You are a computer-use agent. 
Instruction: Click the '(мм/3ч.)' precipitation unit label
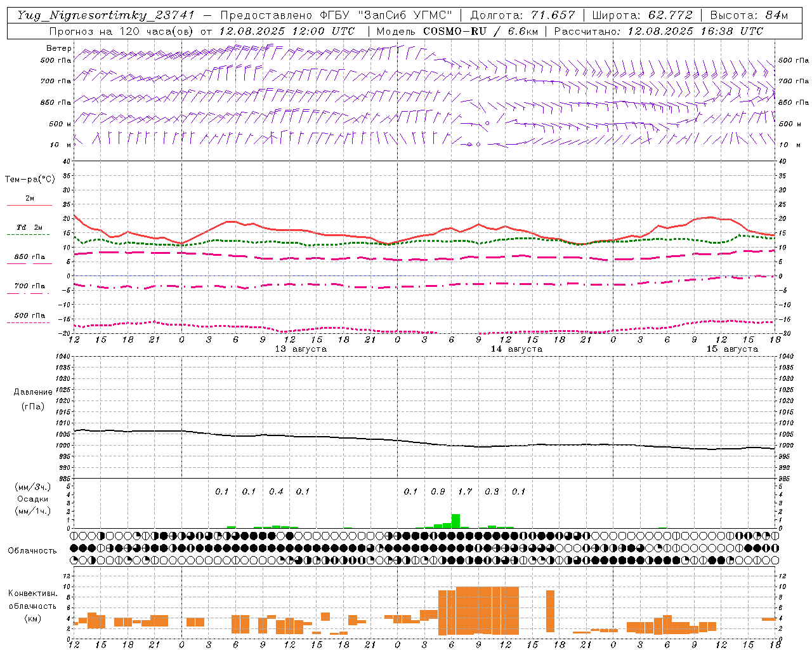pos(33,487)
